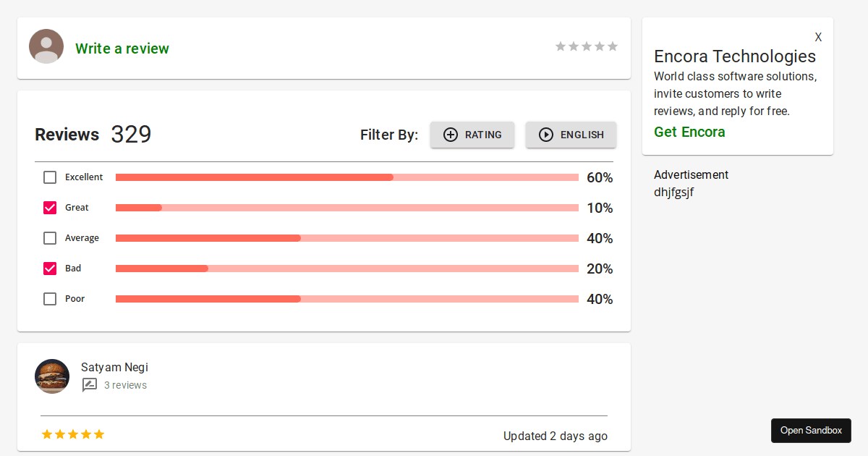Open the RATING filter

(472, 135)
